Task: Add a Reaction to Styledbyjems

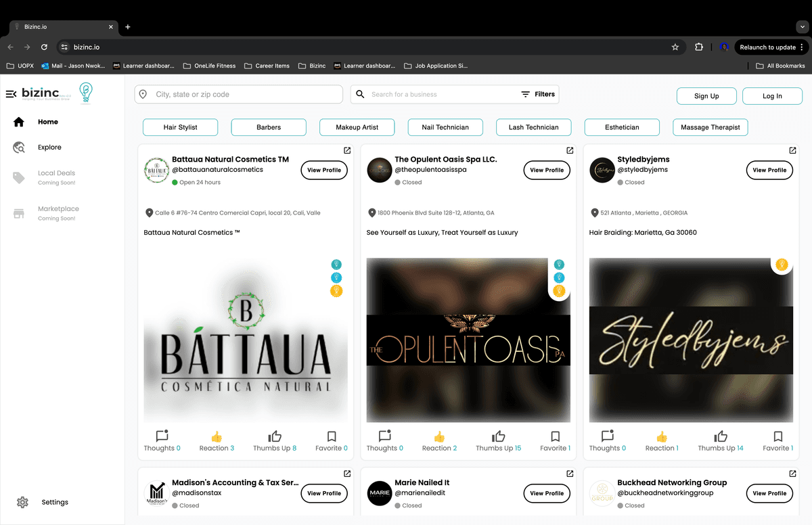Action: (x=662, y=441)
